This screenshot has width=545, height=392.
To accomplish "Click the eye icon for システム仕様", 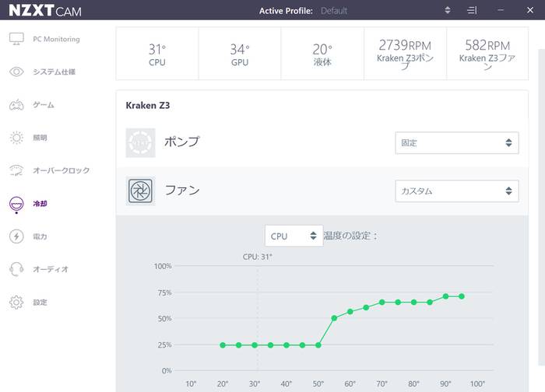I will tap(16, 72).
